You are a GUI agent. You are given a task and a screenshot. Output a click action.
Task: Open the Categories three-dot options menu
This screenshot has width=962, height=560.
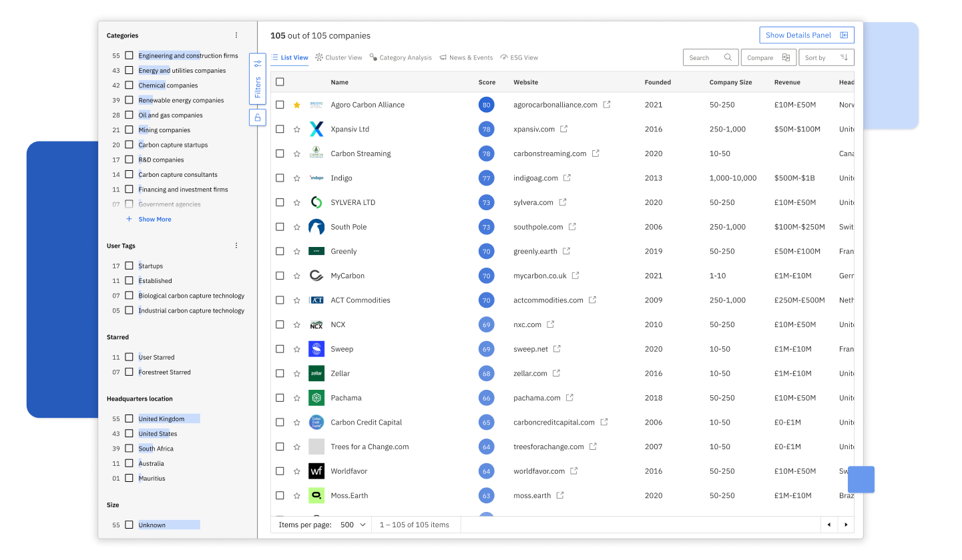(x=236, y=35)
